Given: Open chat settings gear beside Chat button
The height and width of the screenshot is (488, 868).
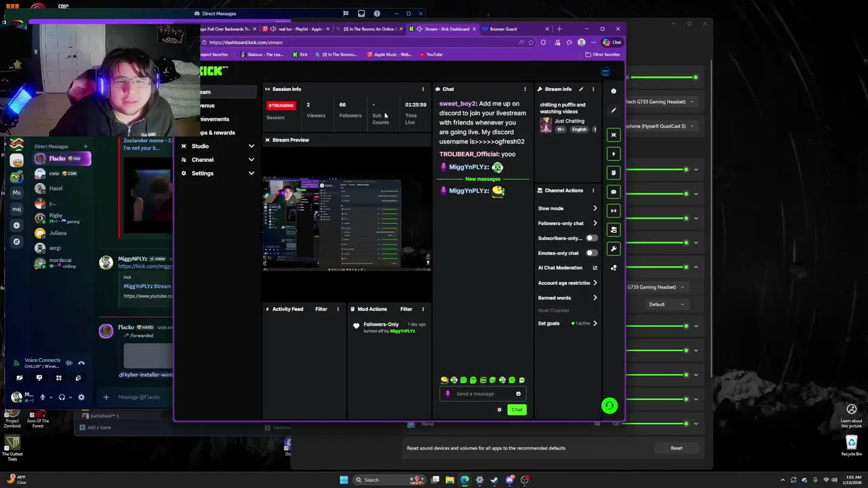Looking at the screenshot, I should coord(499,409).
